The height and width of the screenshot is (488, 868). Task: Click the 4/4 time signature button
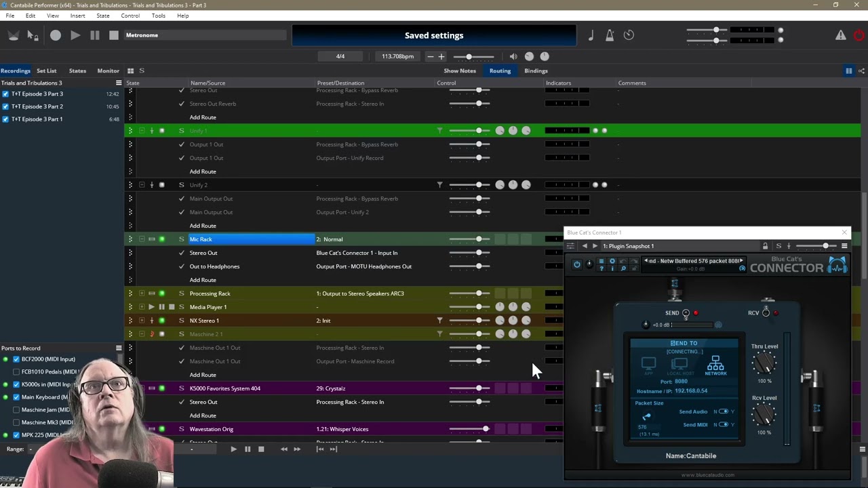pyautogui.click(x=340, y=56)
